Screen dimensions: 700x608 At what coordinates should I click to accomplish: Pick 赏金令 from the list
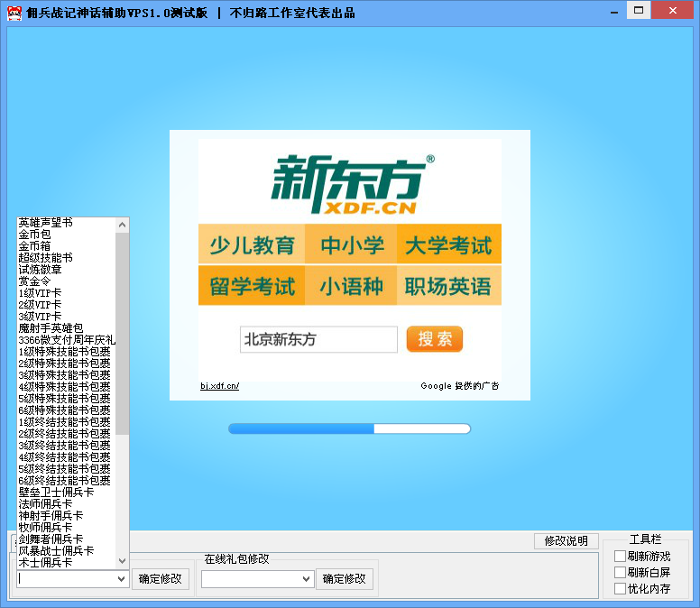tap(66, 281)
